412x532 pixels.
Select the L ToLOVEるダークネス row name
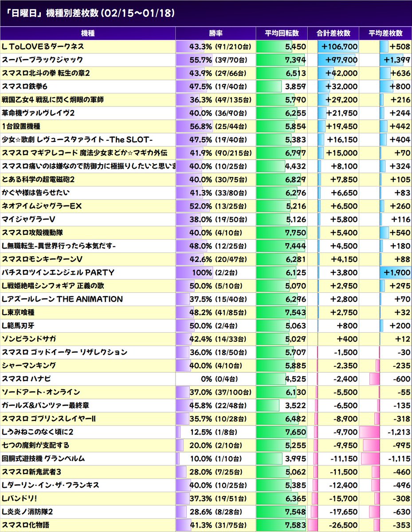[43, 47]
